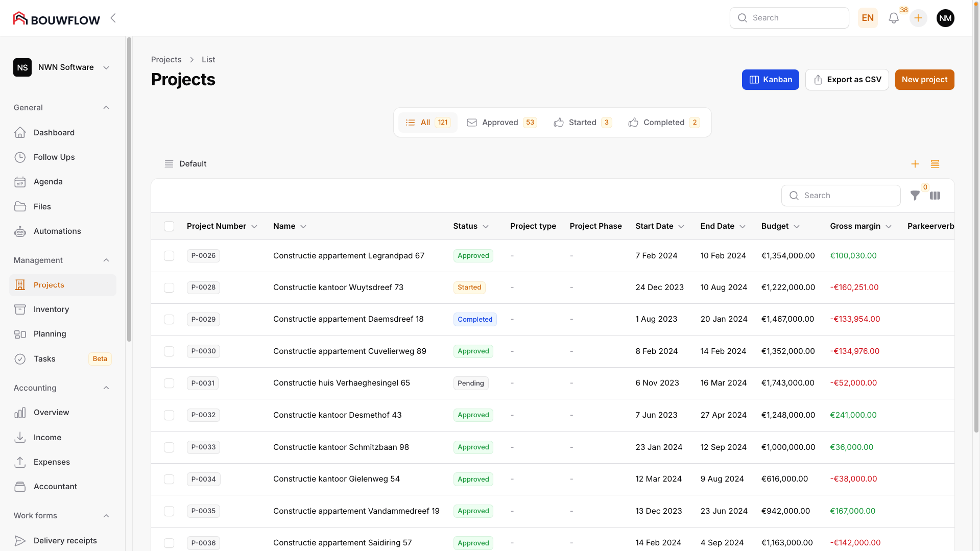Select the Agenda sidebar icon
The image size is (980, 551).
point(20,182)
